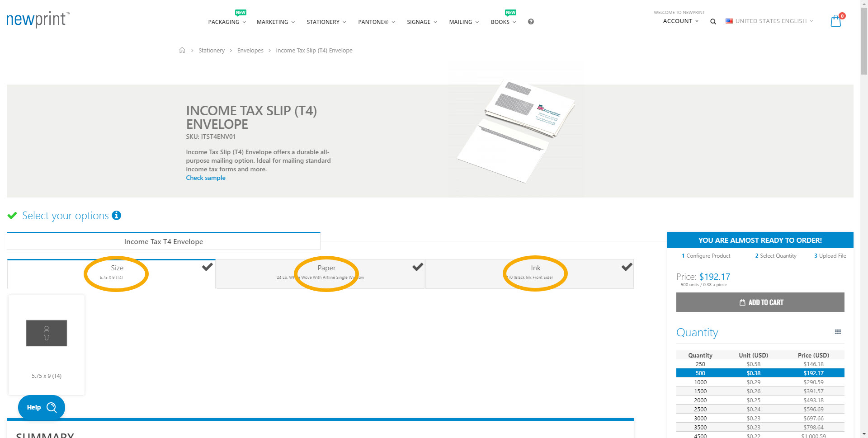868x438 pixels.
Task: Toggle quantity grid view icon
Action: pos(838,332)
